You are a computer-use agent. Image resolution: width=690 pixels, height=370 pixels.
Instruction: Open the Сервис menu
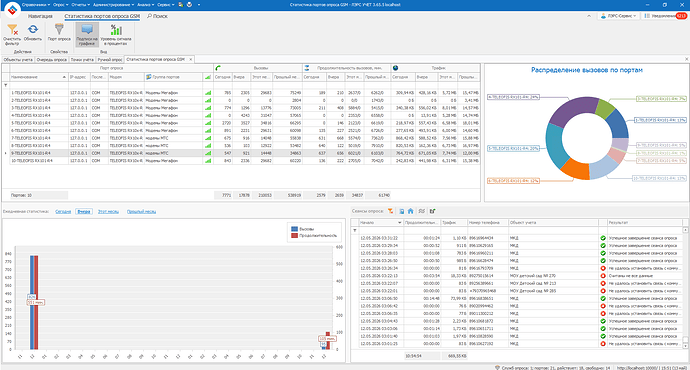165,4
